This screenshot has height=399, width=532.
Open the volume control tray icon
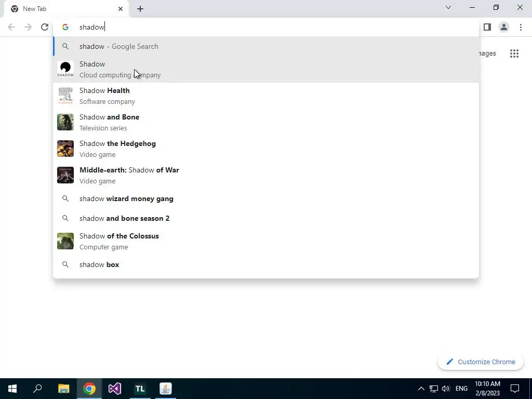(x=446, y=389)
